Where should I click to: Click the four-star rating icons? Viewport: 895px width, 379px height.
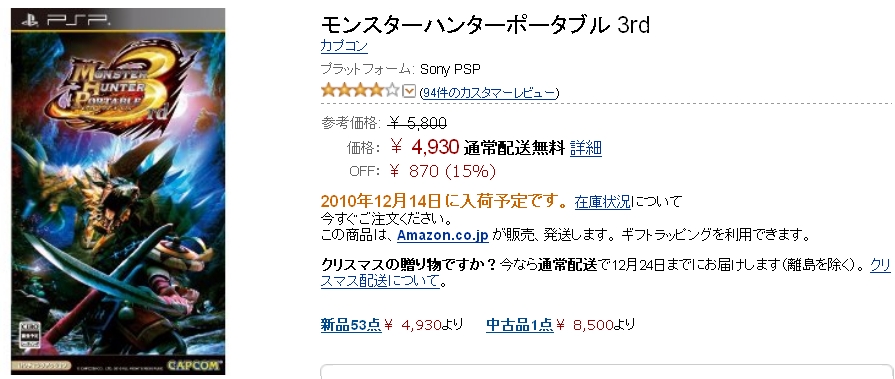click(360, 91)
